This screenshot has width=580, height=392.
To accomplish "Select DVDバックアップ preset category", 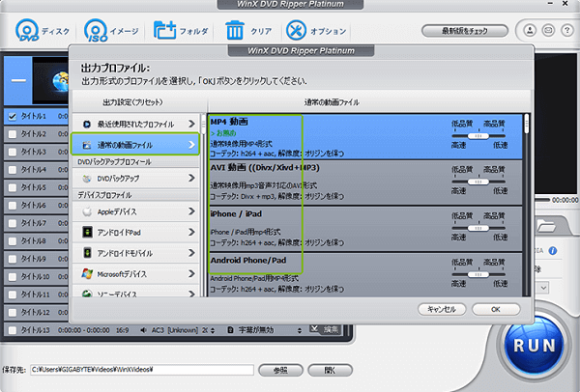I will 135,179.
